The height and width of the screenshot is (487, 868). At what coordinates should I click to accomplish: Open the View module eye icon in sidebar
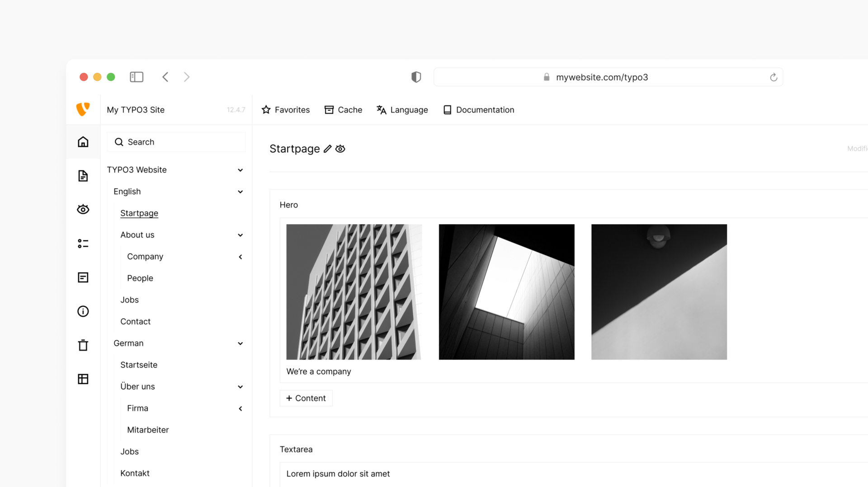(83, 210)
